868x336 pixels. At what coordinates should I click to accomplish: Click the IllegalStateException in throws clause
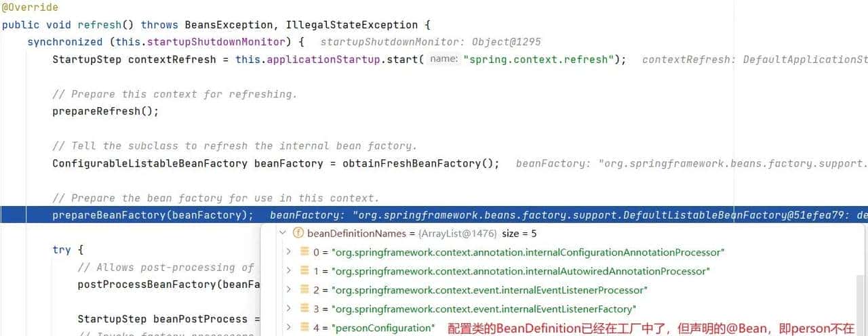pos(352,25)
